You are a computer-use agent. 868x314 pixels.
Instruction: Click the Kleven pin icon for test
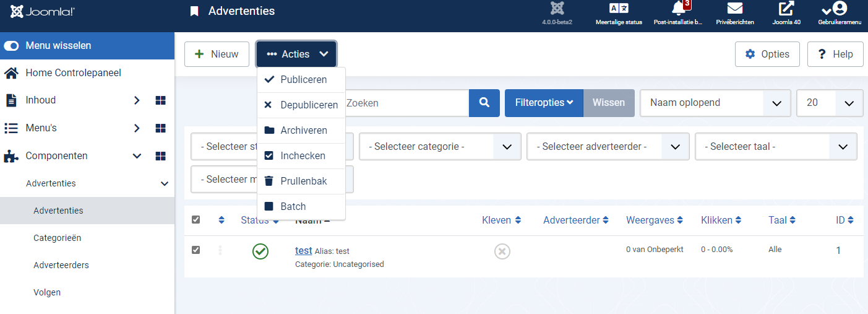point(502,251)
